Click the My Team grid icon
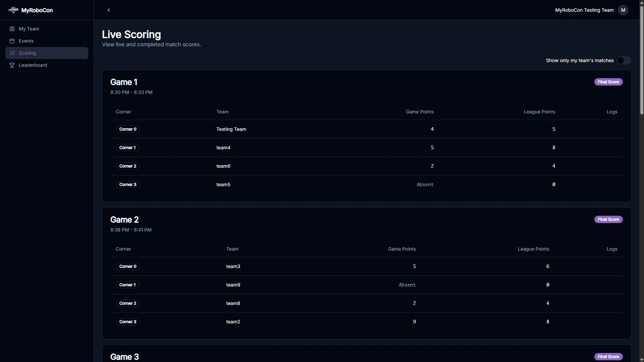This screenshot has height=362, width=644. [x=12, y=29]
